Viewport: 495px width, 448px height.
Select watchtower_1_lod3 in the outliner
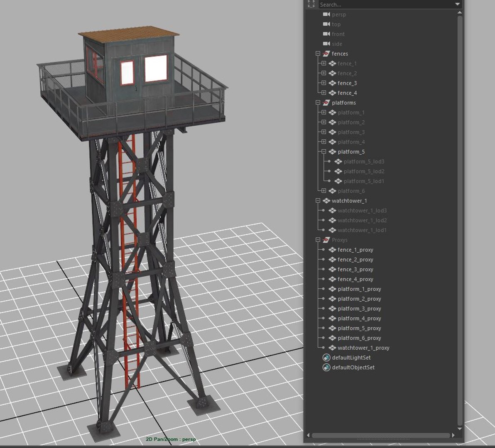pos(362,210)
